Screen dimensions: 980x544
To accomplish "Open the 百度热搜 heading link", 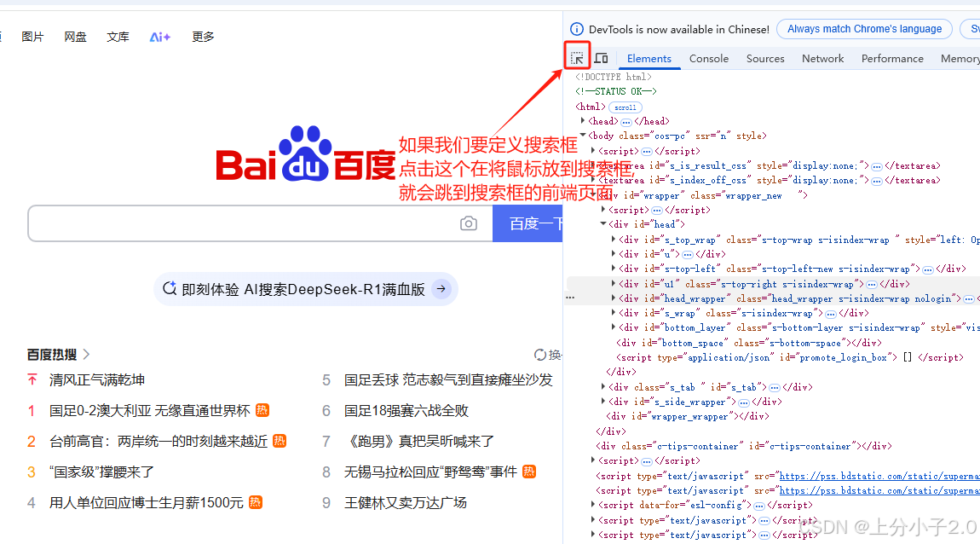I will pyautogui.click(x=58, y=355).
